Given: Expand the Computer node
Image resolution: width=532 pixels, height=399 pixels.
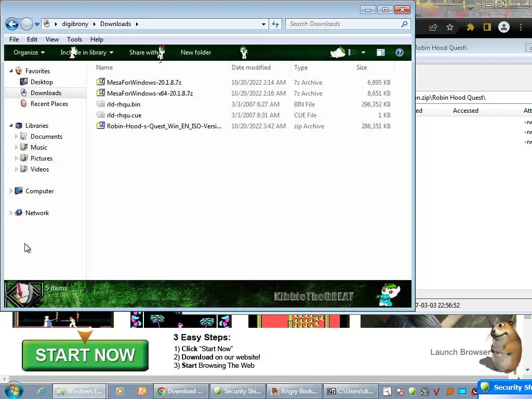Looking at the screenshot, I should pyautogui.click(x=11, y=191).
